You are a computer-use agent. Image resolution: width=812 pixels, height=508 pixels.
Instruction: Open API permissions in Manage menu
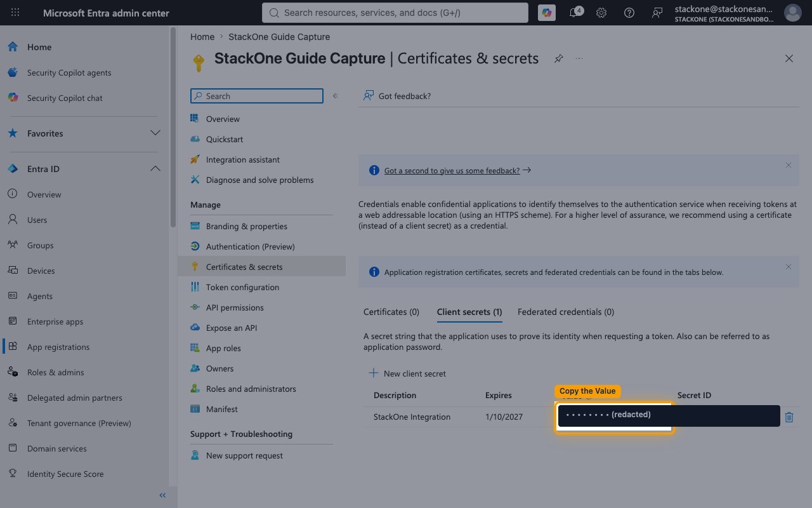235,307
